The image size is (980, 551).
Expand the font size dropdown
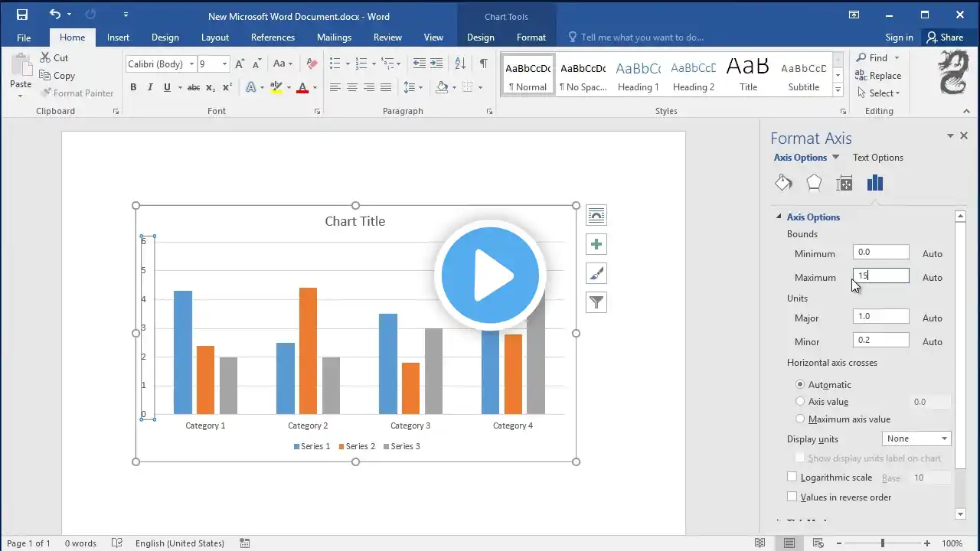tap(224, 64)
